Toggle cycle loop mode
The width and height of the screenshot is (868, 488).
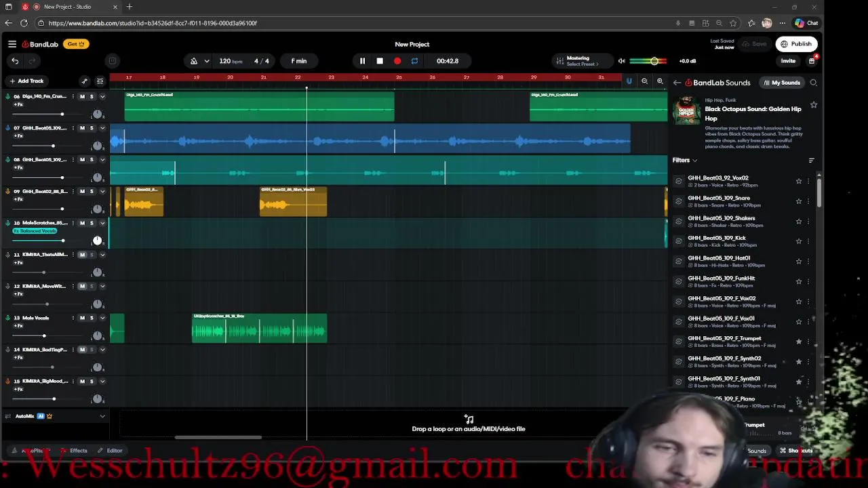coord(414,61)
